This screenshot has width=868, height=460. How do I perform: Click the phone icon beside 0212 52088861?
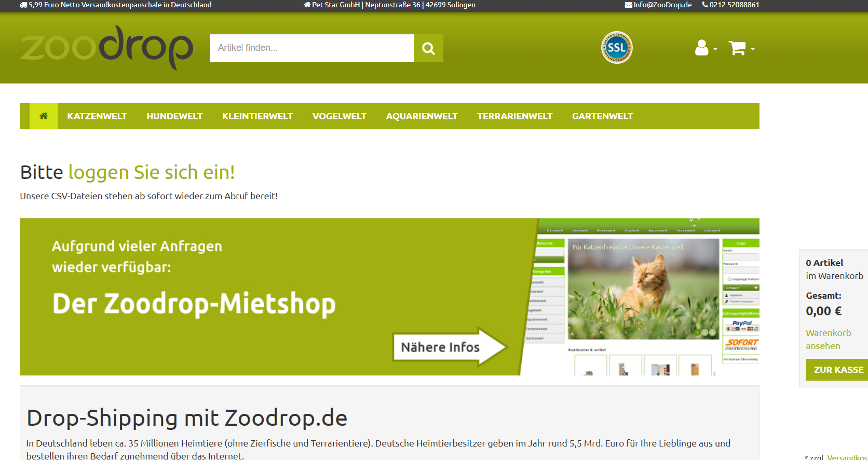(705, 5)
